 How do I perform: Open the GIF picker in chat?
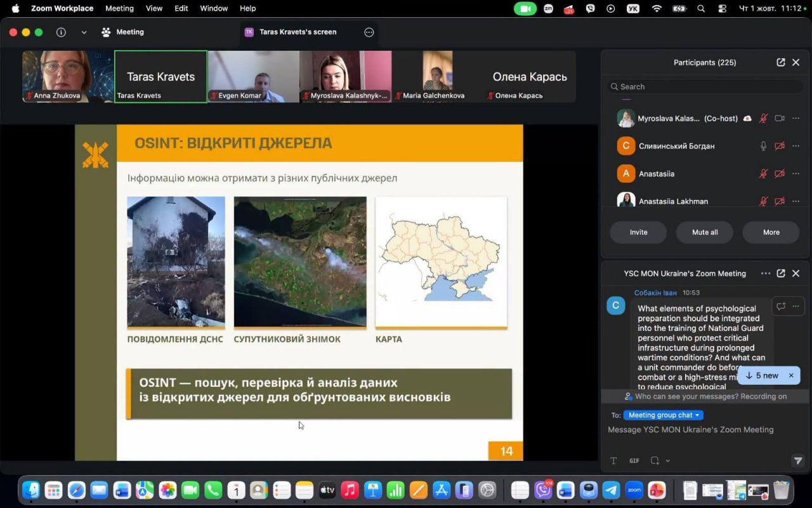click(x=634, y=461)
